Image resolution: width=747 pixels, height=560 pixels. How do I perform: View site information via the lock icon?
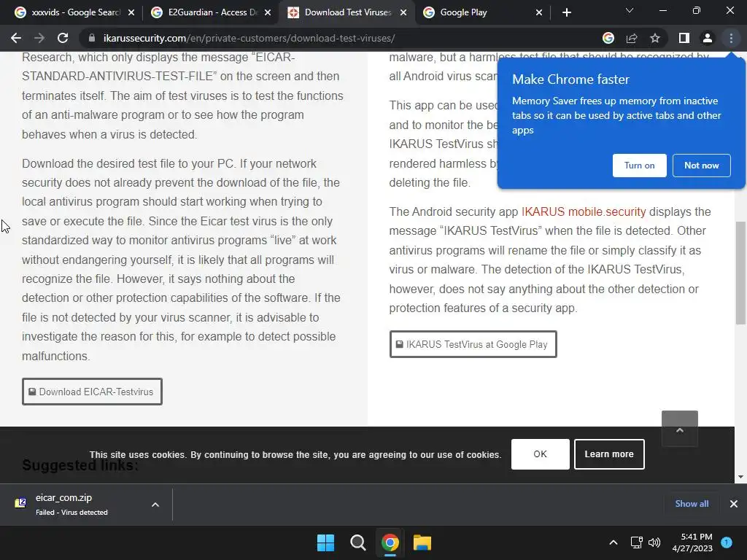(x=92, y=38)
